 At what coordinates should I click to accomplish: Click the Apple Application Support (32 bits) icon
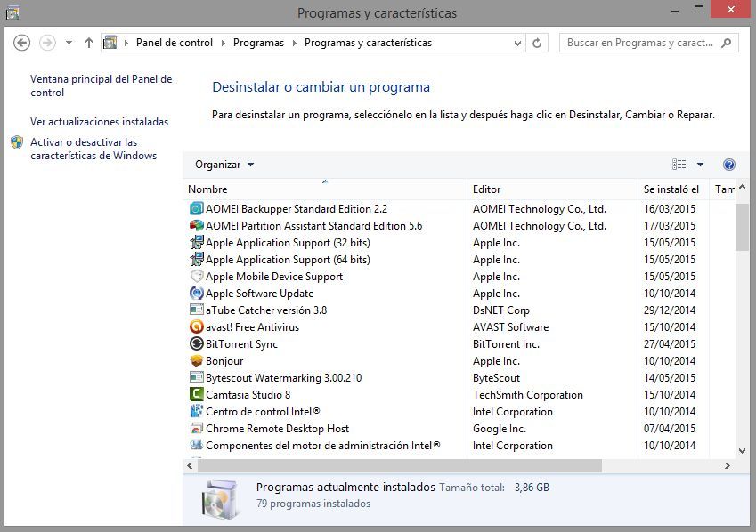(x=196, y=242)
